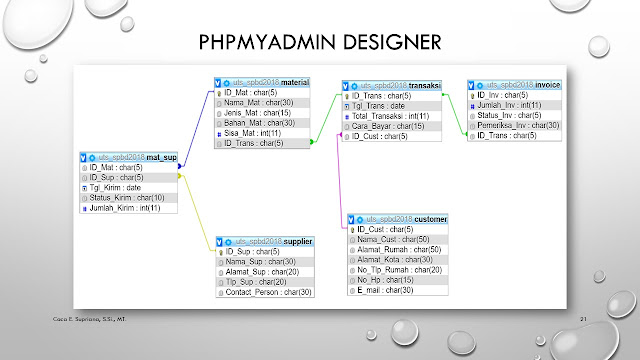Collapse the customer table with V toggle
The image size is (640, 360).
coord(351,220)
